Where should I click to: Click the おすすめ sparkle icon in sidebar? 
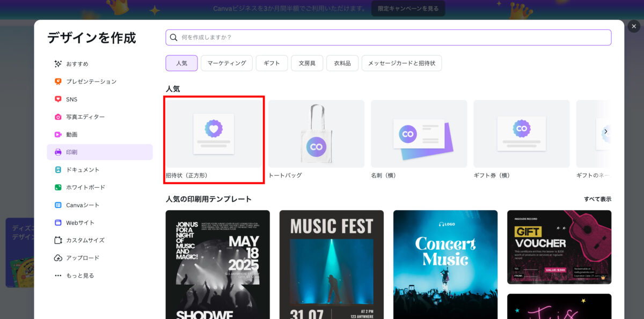[58, 64]
